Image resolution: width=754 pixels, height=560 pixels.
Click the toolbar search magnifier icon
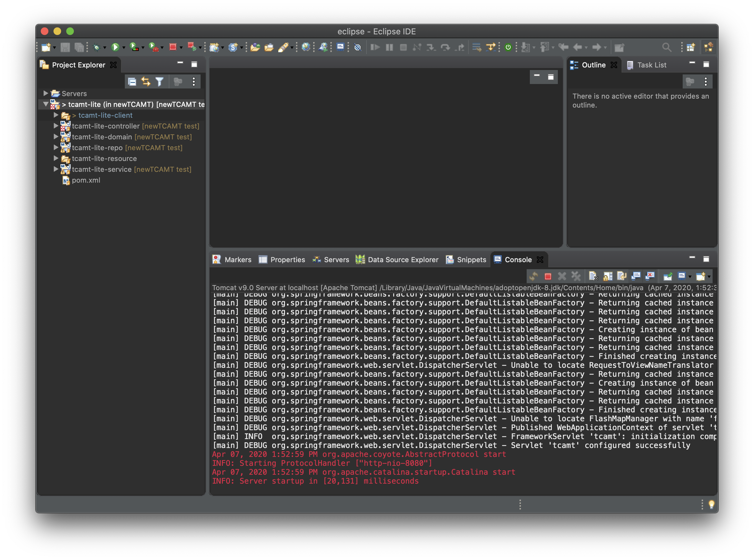click(x=666, y=47)
